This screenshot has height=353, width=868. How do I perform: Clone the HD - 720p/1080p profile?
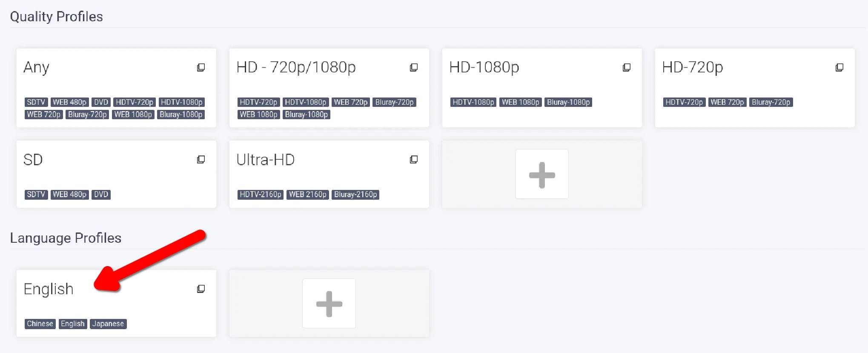point(414,67)
